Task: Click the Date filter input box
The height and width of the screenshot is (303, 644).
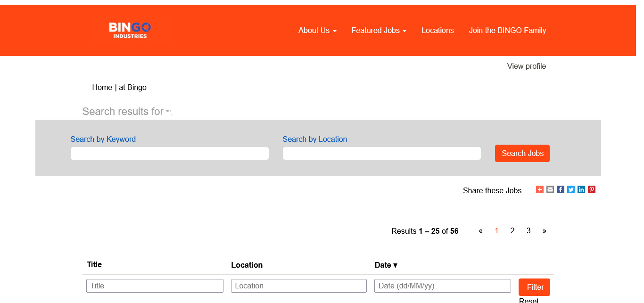Action: tap(442, 286)
